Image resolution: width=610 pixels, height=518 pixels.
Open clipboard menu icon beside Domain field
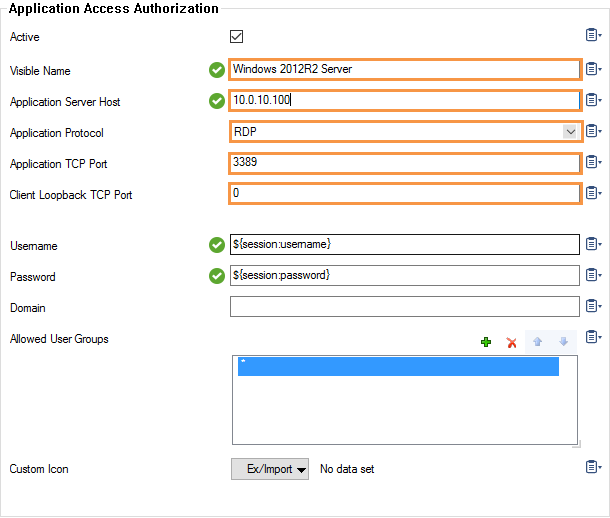[x=593, y=306]
